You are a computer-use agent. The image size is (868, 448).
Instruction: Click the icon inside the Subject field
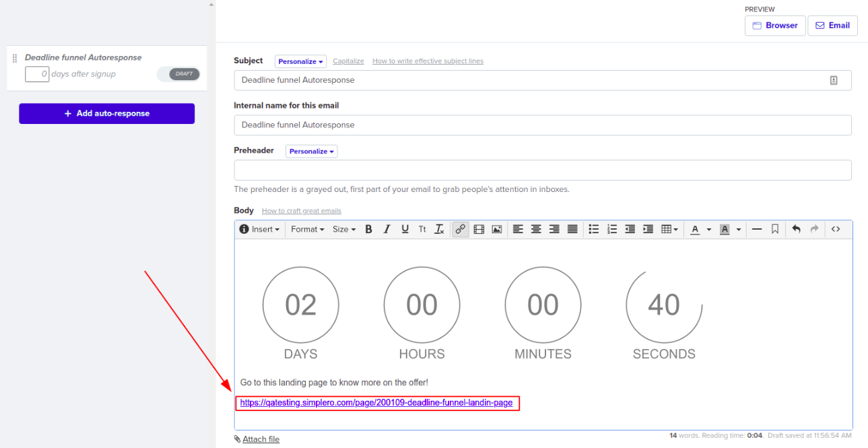click(x=834, y=80)
